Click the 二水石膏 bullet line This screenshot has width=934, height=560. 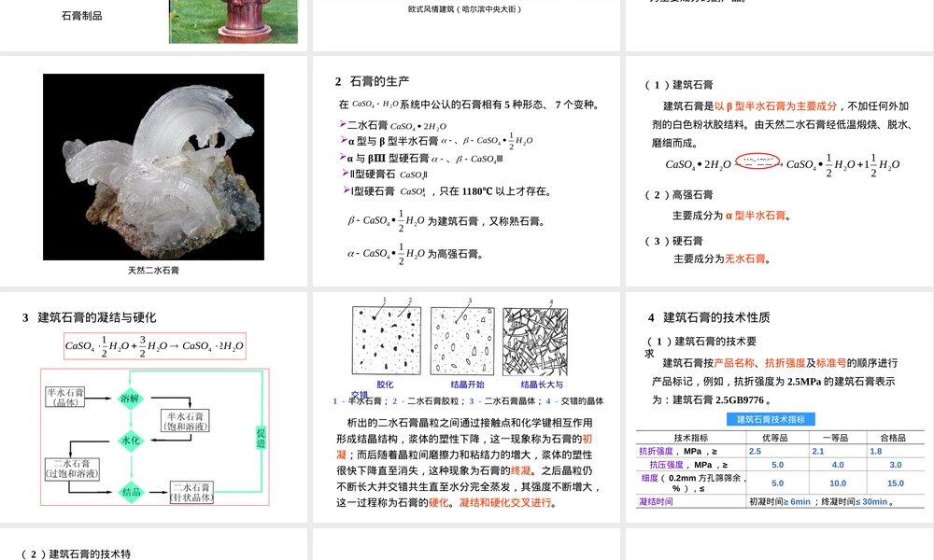coord(393,126)
